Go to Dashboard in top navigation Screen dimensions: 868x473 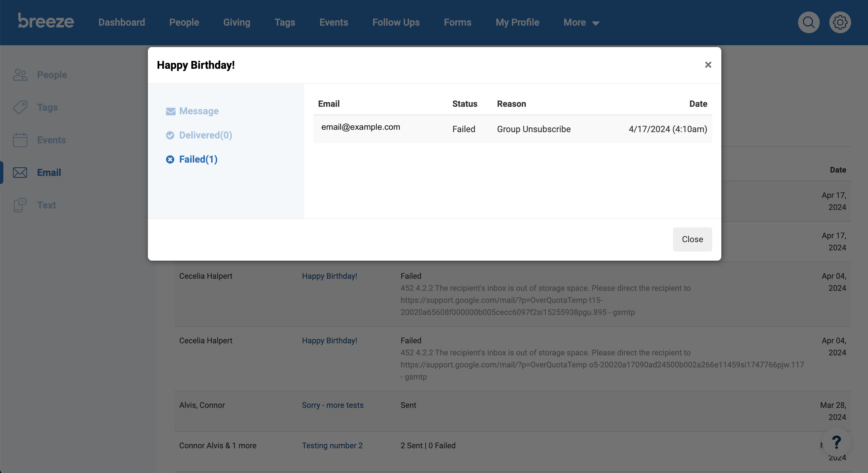point(122,22)
